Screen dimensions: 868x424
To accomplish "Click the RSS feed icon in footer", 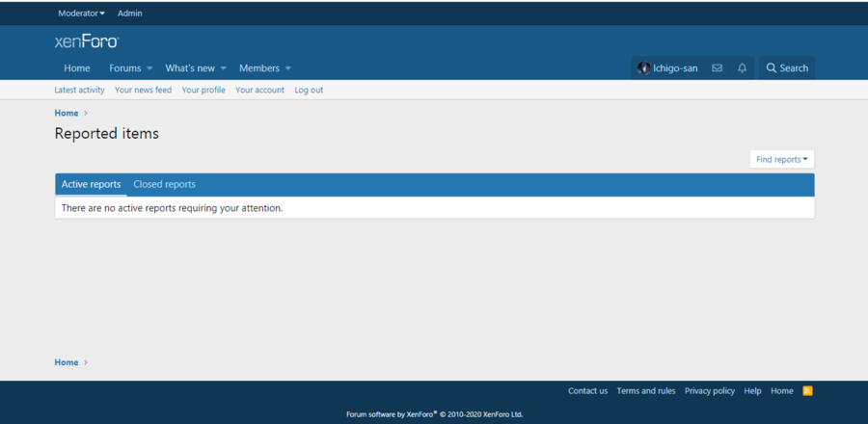I will pyautogui.click(x=807, y=391).
